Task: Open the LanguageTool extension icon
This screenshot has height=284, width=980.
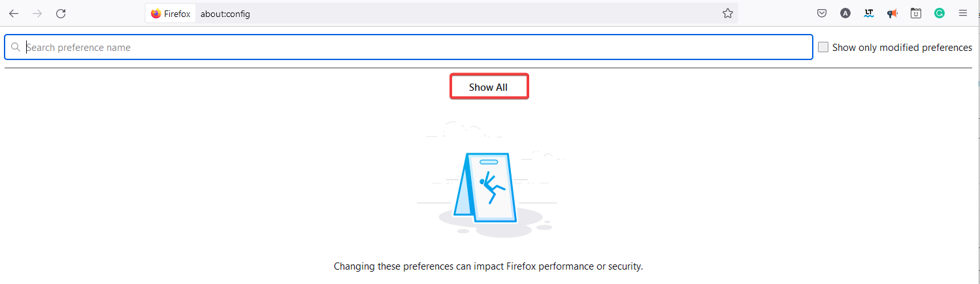Action: 868,14
